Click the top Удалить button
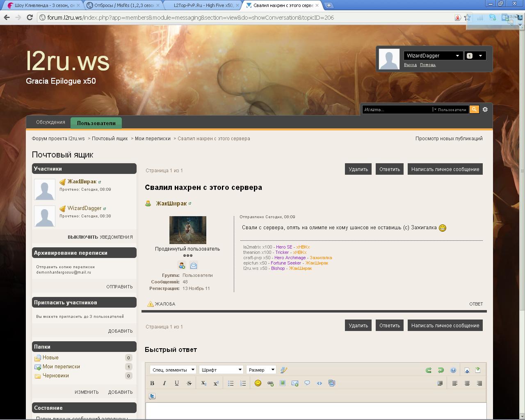This screenshot has height=420, width=525. pyautogui.click(x=358, y=169)
